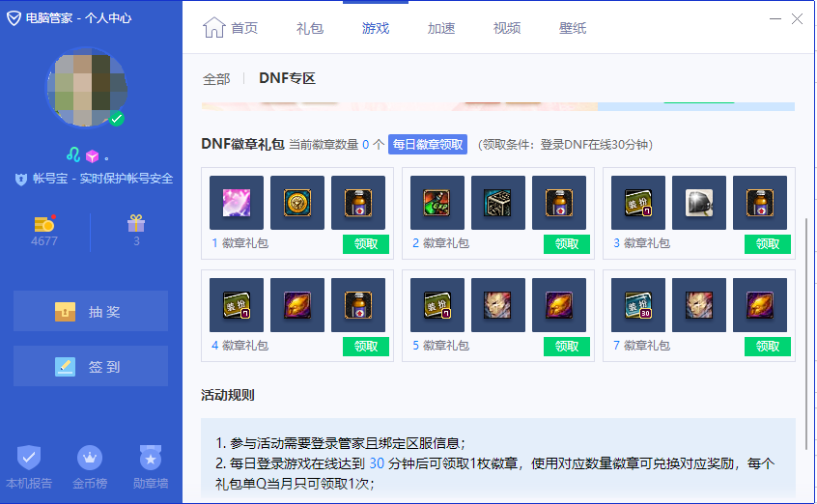This screenshot has width=817, height=504.
Task: Open the 首页 home tab
Action: pos(230,28)
